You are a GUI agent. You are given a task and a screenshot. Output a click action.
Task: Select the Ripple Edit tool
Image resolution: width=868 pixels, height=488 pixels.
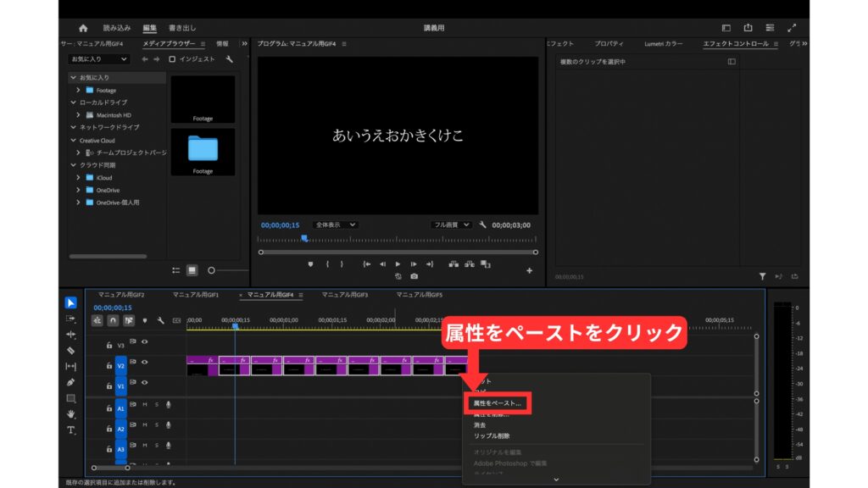click(70, 334)
